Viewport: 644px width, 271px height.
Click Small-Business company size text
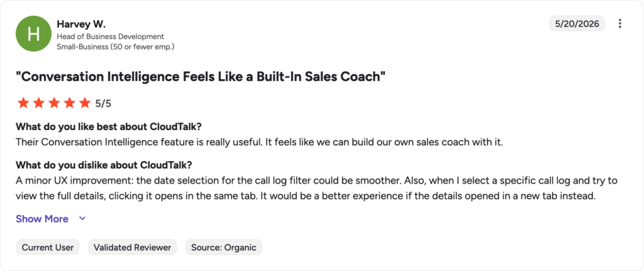coord(116,47)
